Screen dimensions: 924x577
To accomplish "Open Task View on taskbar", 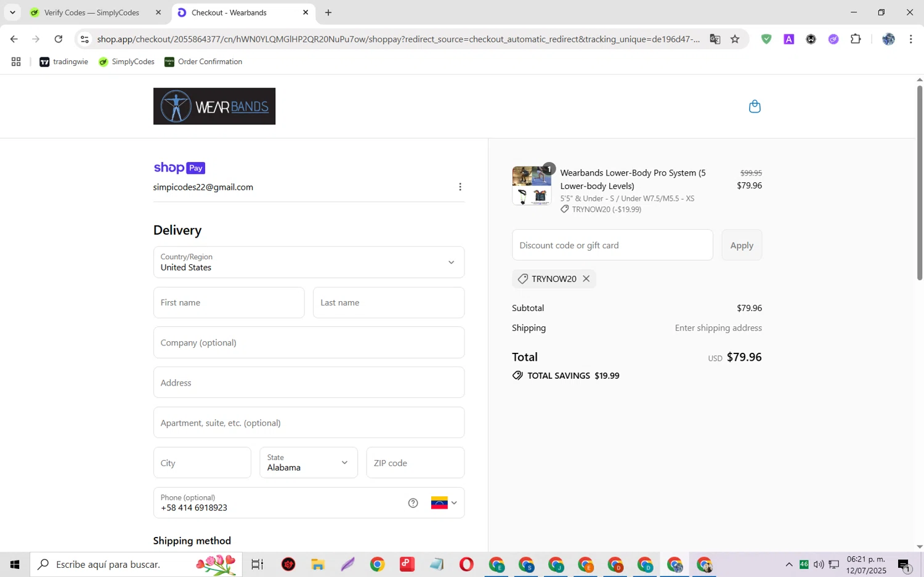I will click(x=257, y=564).
